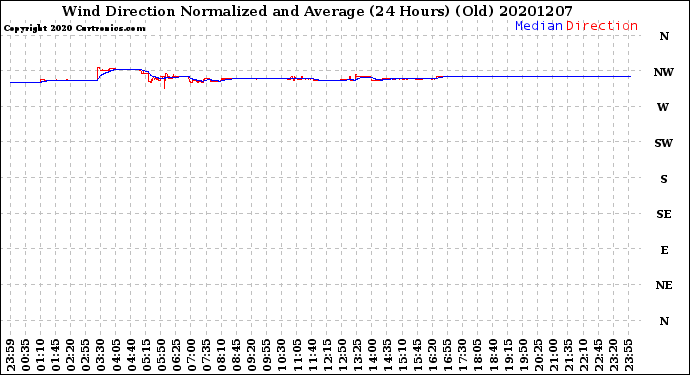Click the '08:45' time axis label
The image size is (690, 375).
(237, 355)
